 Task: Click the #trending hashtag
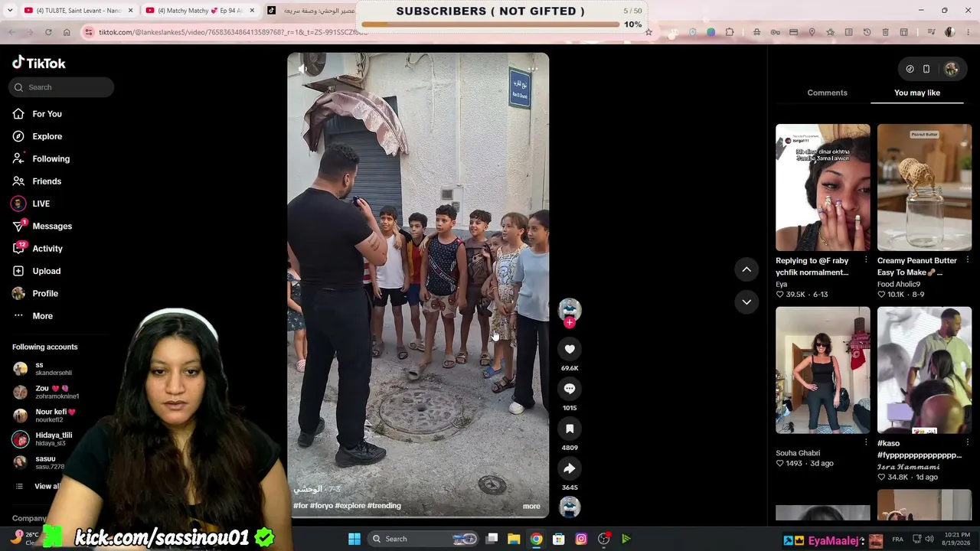pyautogui.click(x=384, y=506)
